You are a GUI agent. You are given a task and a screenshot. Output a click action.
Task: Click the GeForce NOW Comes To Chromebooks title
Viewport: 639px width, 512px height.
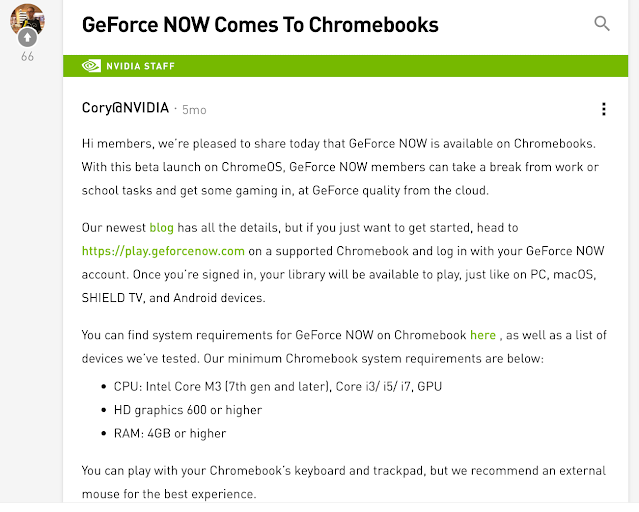[x=260, y=25]
